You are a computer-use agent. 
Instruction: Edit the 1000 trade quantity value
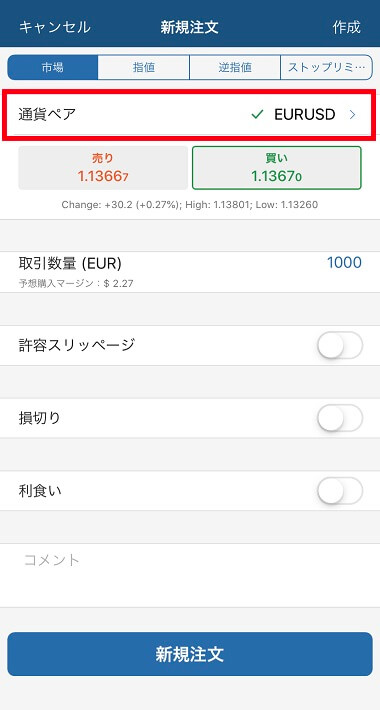344,263
